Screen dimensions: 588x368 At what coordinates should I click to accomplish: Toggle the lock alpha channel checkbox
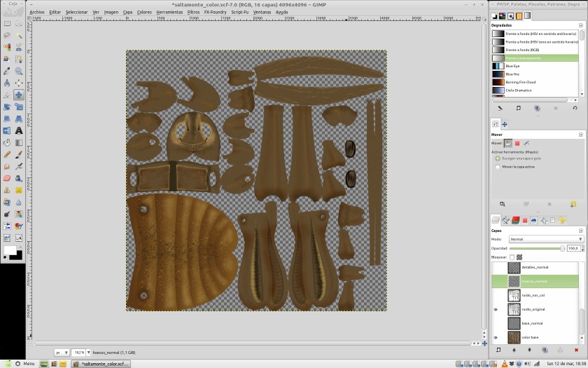coord(519,257)
